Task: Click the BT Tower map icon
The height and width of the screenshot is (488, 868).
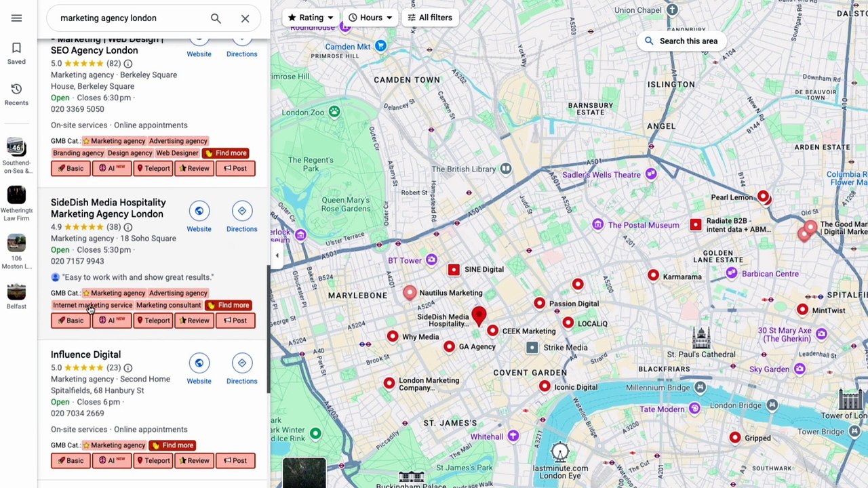Action: [x=431, y=260]
